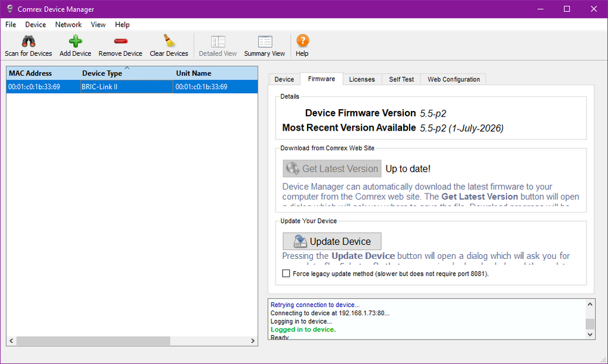Open the Web Configuration tab
Viewport: 608px width, 364px height.
(x=453, y=80)
